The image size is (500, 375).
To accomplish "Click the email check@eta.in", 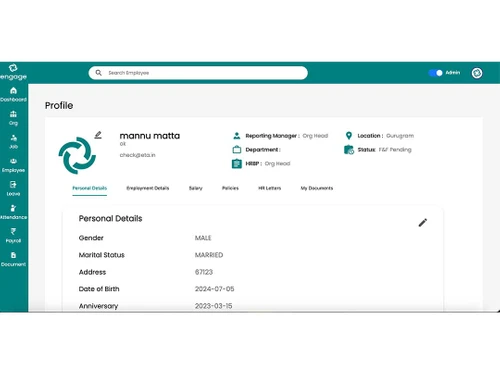I will coord(138,155).
